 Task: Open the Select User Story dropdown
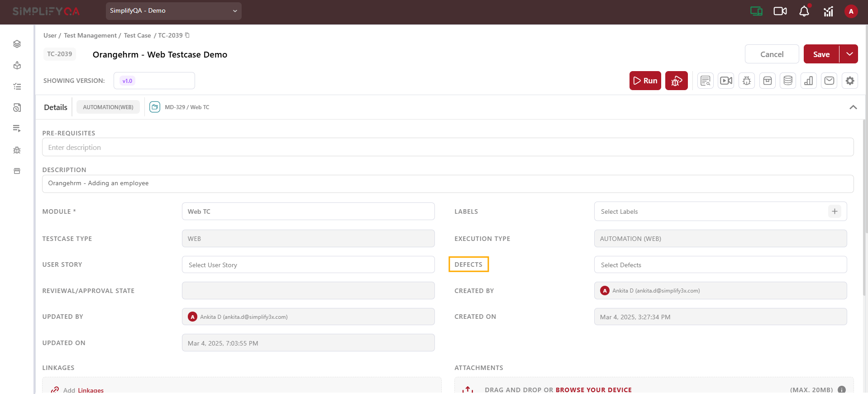(x=308, y=265)
